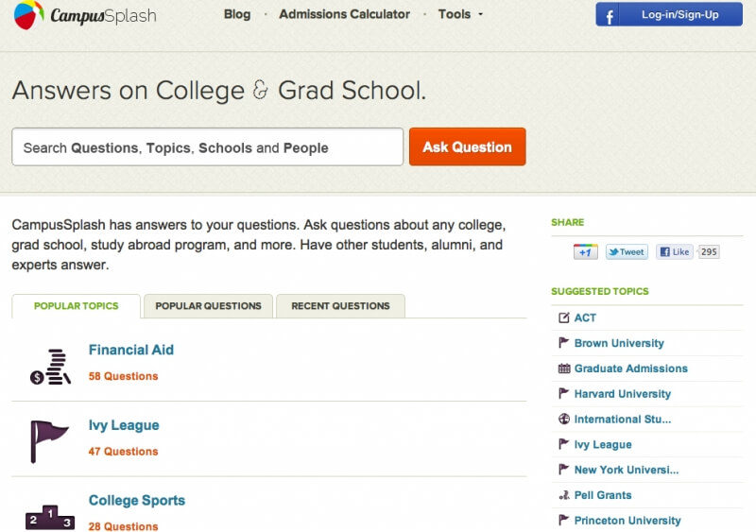Open the ACT suggested topic
This screenshot has width=756, height=532.
585,317
